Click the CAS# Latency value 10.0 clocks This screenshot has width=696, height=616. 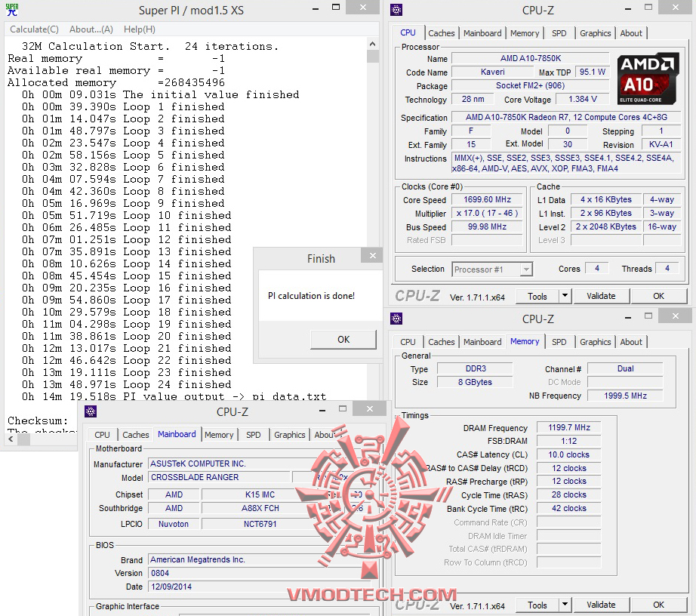click(568, 454)
